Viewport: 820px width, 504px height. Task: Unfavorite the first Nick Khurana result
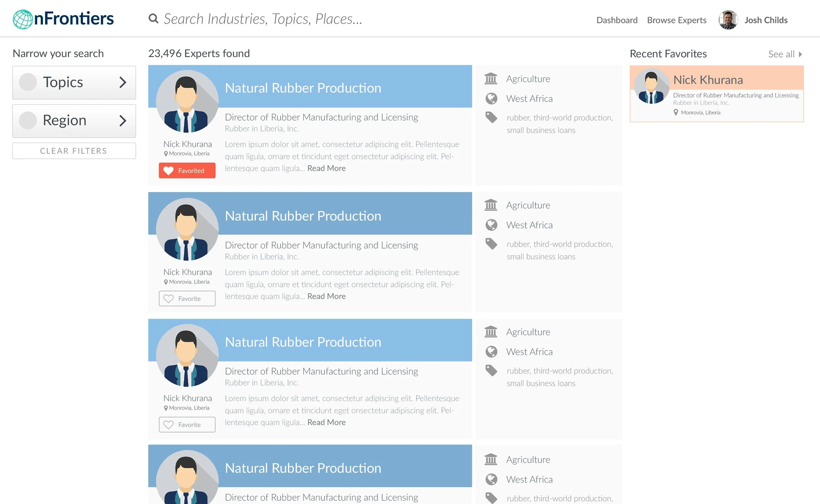click(x=187, y=171)
